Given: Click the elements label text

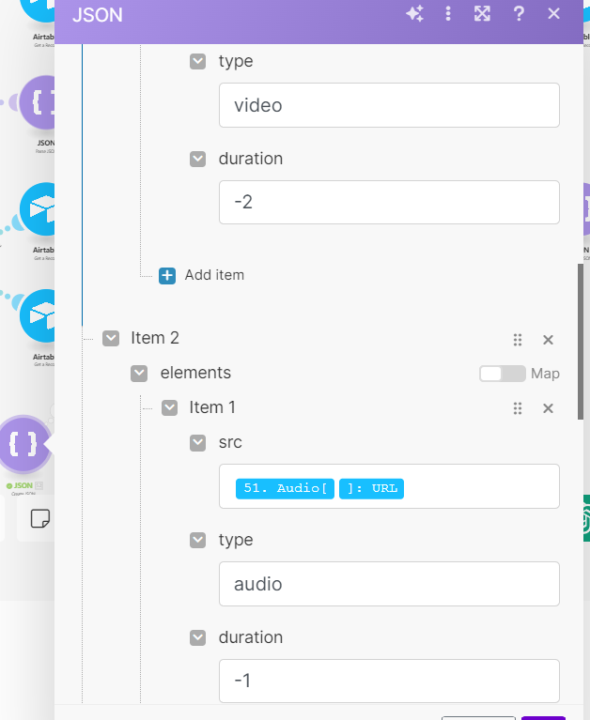Looking at the screenshot, I should point(196,373).
